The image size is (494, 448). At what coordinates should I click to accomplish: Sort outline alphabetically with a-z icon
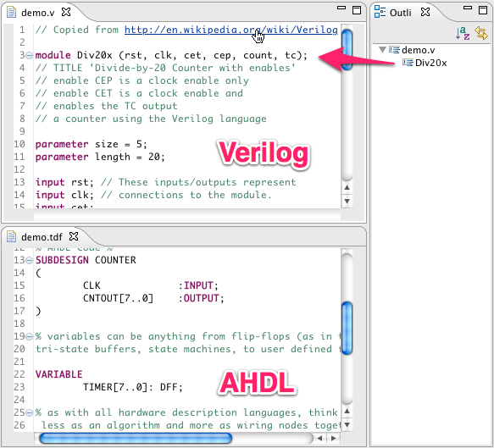click(x=463, y=33)
